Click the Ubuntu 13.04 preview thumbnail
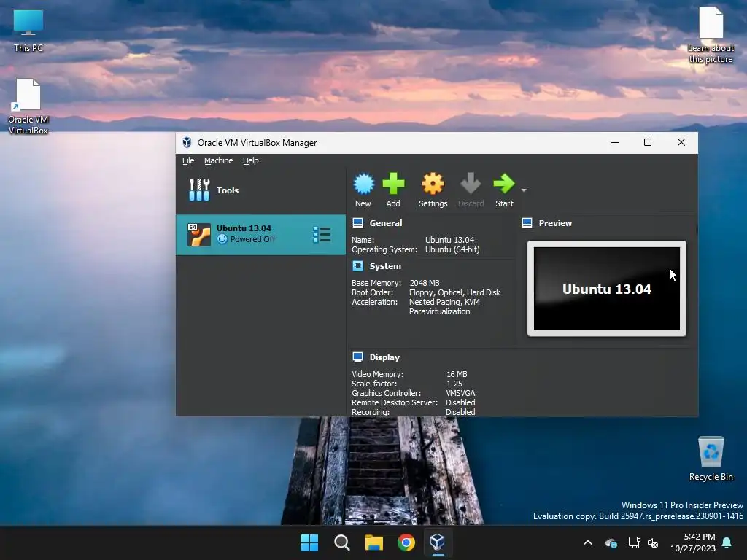 point(606,288)
